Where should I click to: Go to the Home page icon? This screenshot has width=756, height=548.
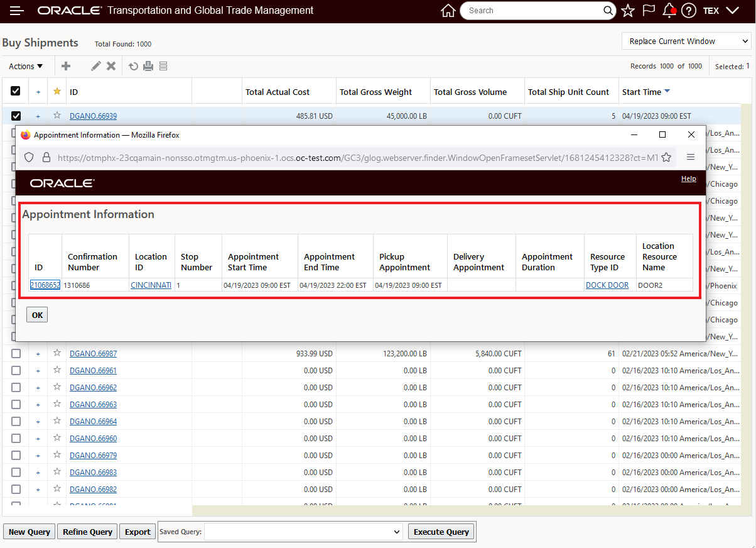tap(448, 11)
